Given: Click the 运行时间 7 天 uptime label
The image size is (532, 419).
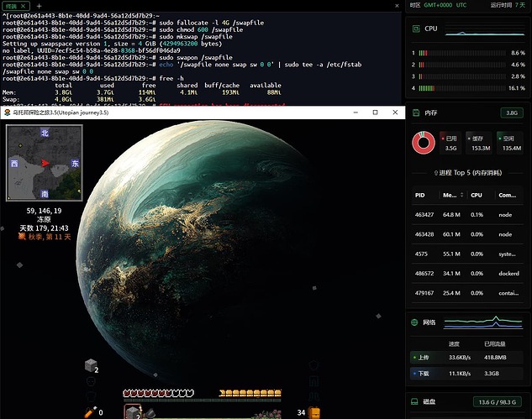Looking at the screenshot, I should coord(508,5).
